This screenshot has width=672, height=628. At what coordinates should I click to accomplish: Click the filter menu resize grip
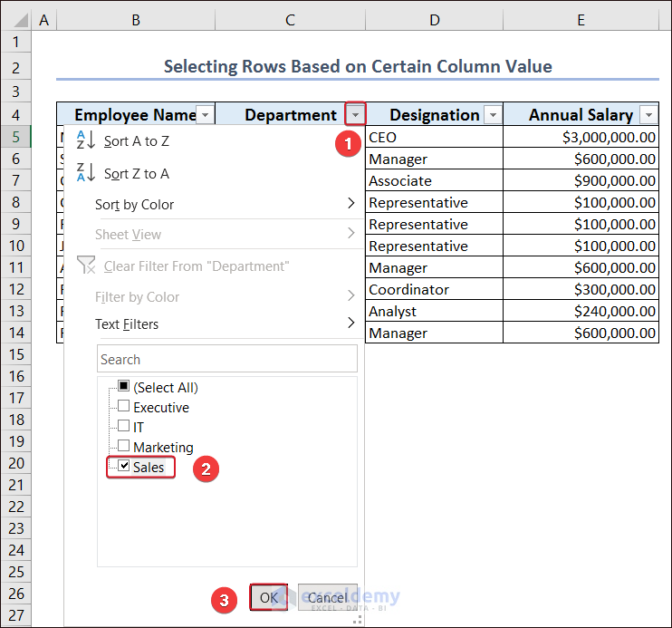tap(357, 620)
